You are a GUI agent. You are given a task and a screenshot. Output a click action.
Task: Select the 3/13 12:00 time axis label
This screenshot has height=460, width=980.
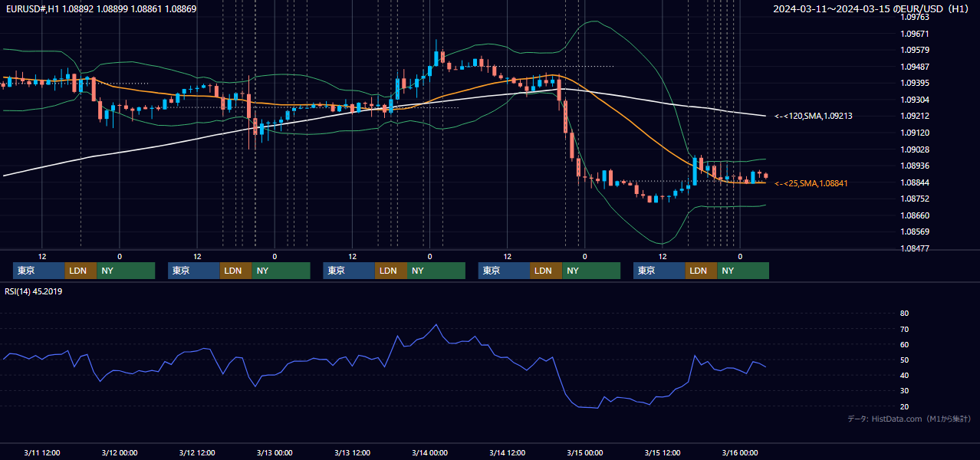[352, 452]
